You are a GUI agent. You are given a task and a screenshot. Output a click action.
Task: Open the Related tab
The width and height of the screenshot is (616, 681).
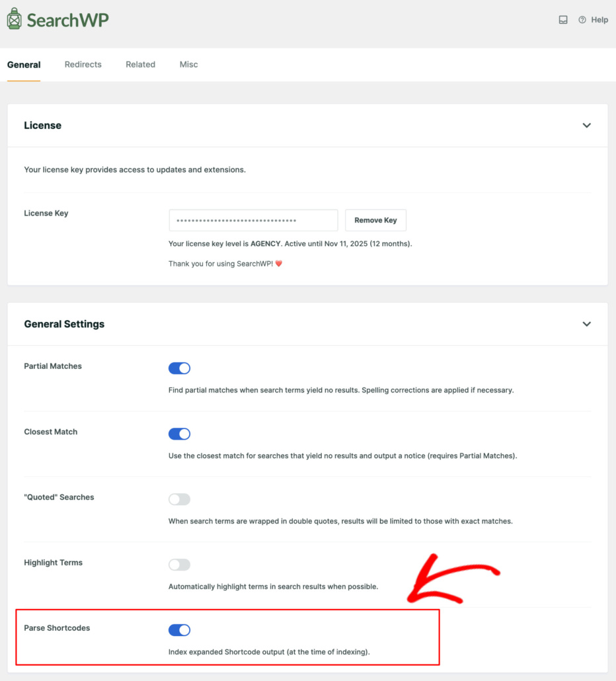click(x=140, y=64)
